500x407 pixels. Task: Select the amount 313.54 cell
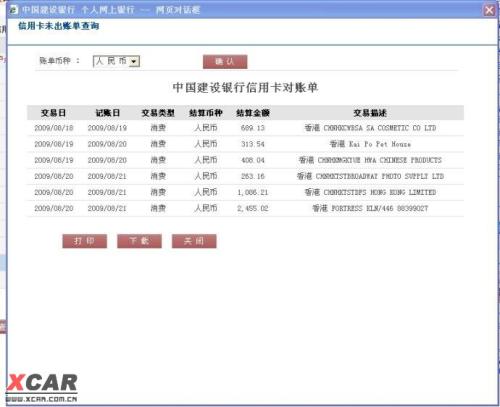pyautogui.click(x=253, y=144)
